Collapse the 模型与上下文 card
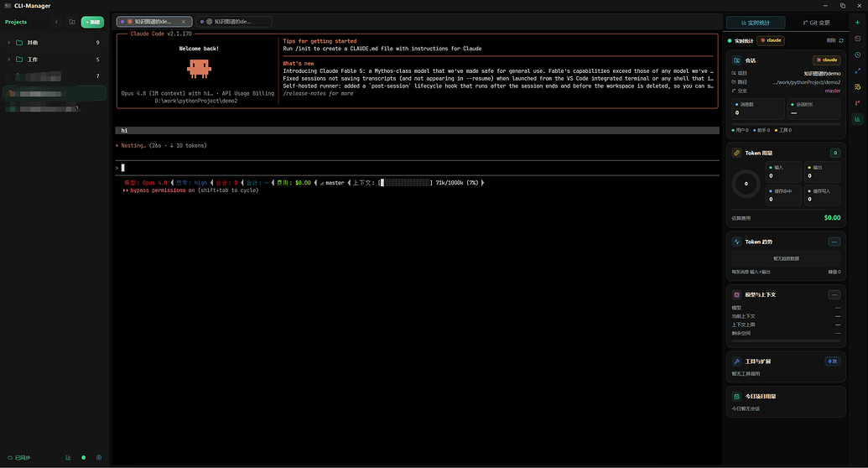The height and width of the screenshot is (468, 868). point(834,294)
